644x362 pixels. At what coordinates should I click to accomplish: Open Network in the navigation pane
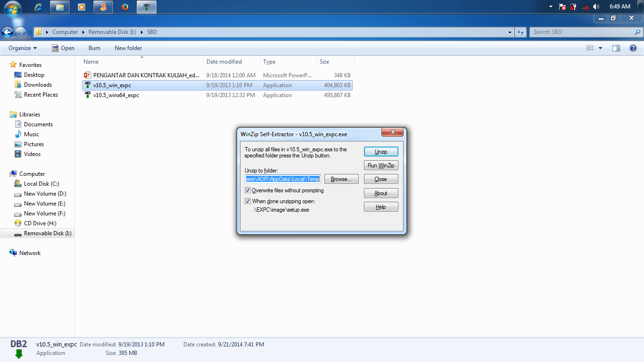[x=30, y=253]
